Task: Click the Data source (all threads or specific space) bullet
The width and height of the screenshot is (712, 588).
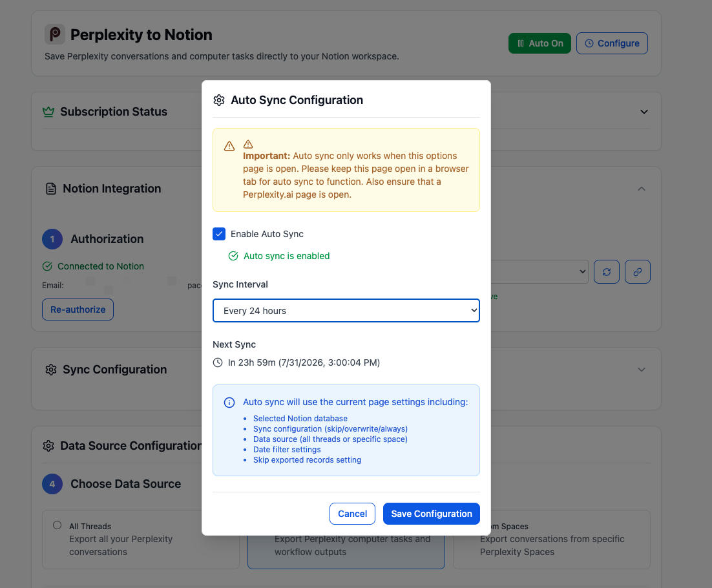Action: [x=330, y=439]
